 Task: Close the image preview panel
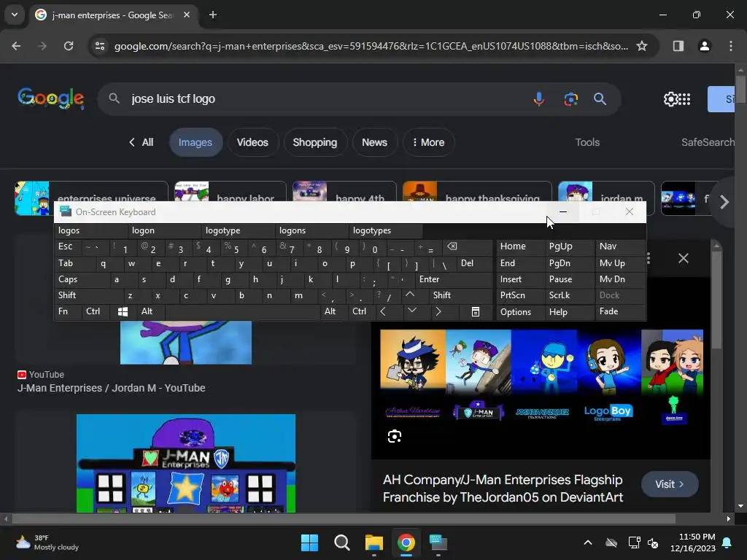pos(683,258)
